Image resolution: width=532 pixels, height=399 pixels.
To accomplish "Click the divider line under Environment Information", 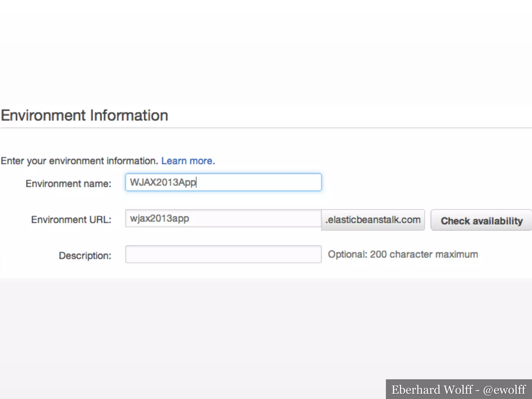I will tap(266, 128).
